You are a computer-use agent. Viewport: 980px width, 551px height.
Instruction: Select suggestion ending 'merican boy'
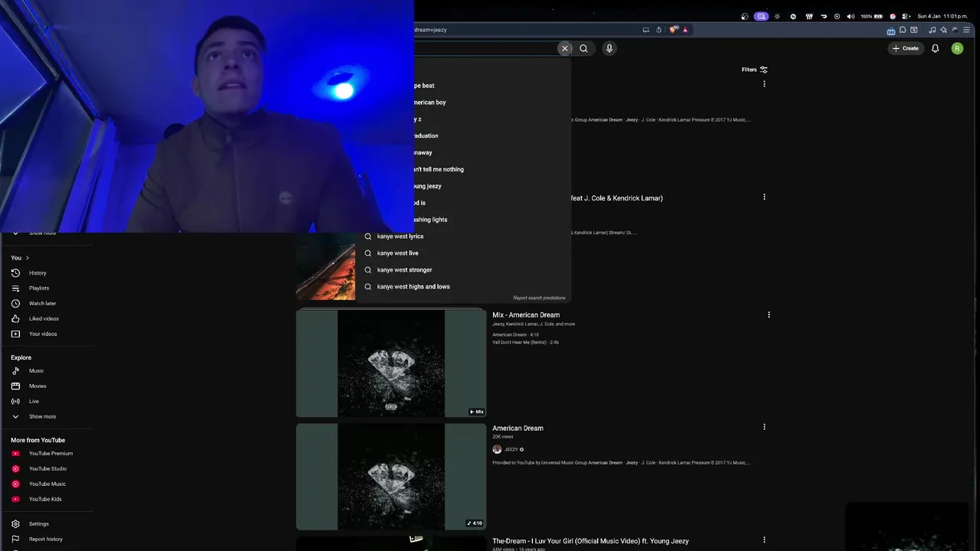pyautogui.click(x=492, y=103)
